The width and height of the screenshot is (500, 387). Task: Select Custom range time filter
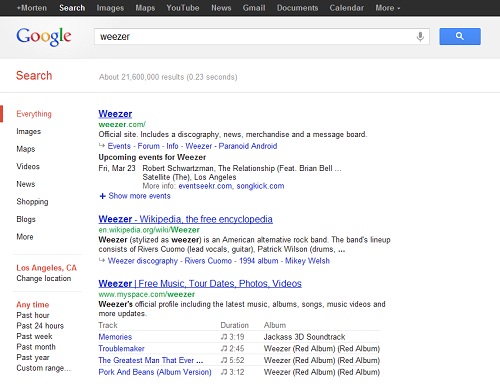(43, 368)
